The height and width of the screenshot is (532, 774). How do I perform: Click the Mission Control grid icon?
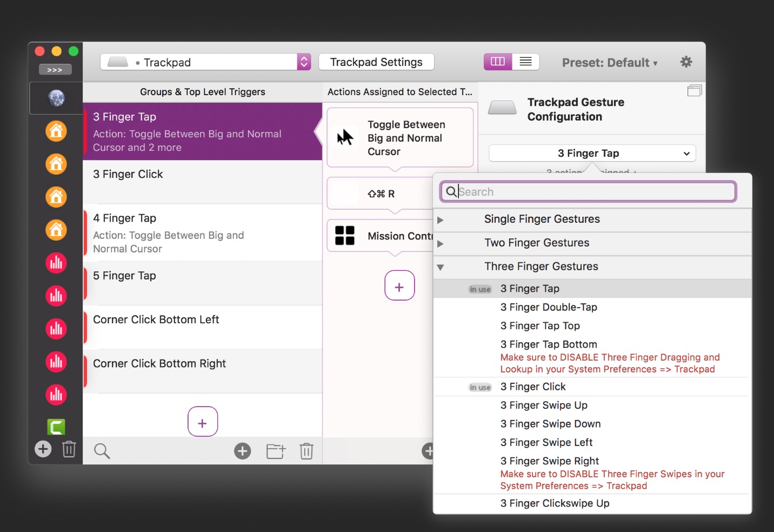345,236
